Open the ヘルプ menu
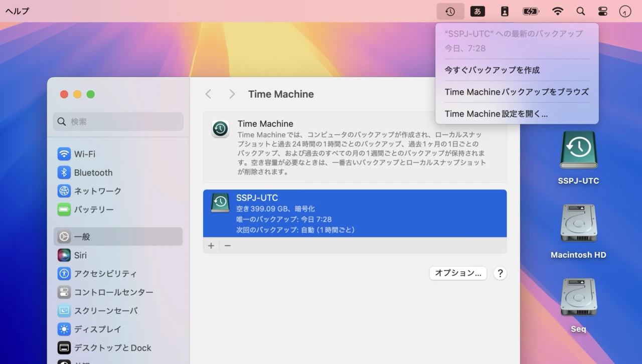This screenshot has height=364, width=642. (x=17, y=11)
